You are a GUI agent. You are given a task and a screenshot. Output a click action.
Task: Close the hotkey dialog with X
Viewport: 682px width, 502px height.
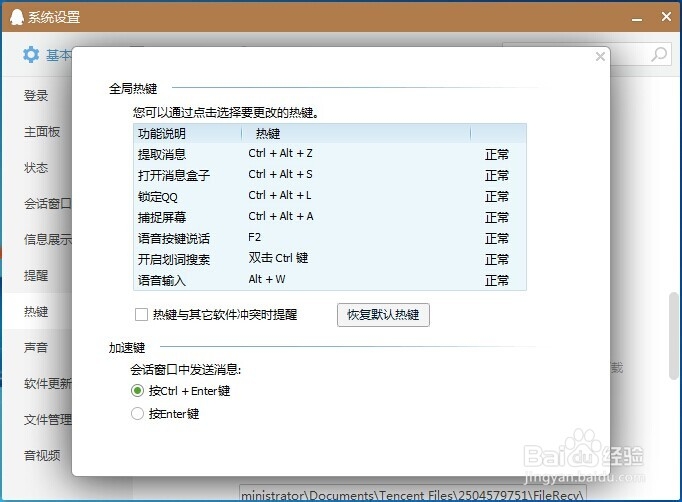(600, 57)
